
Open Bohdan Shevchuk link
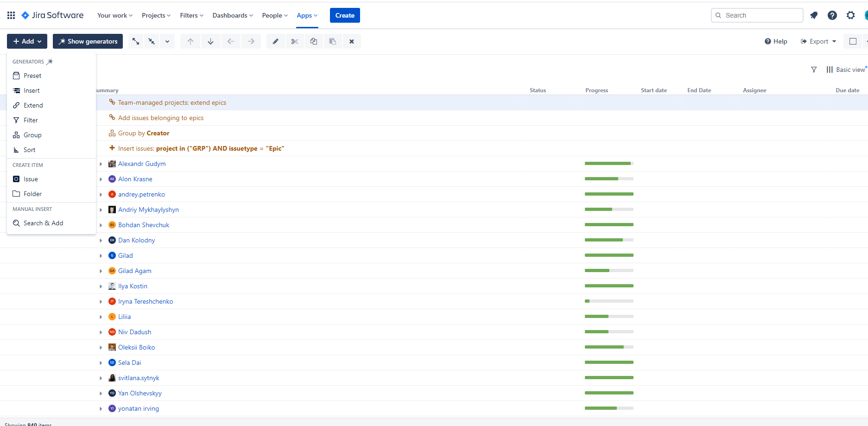144,225
